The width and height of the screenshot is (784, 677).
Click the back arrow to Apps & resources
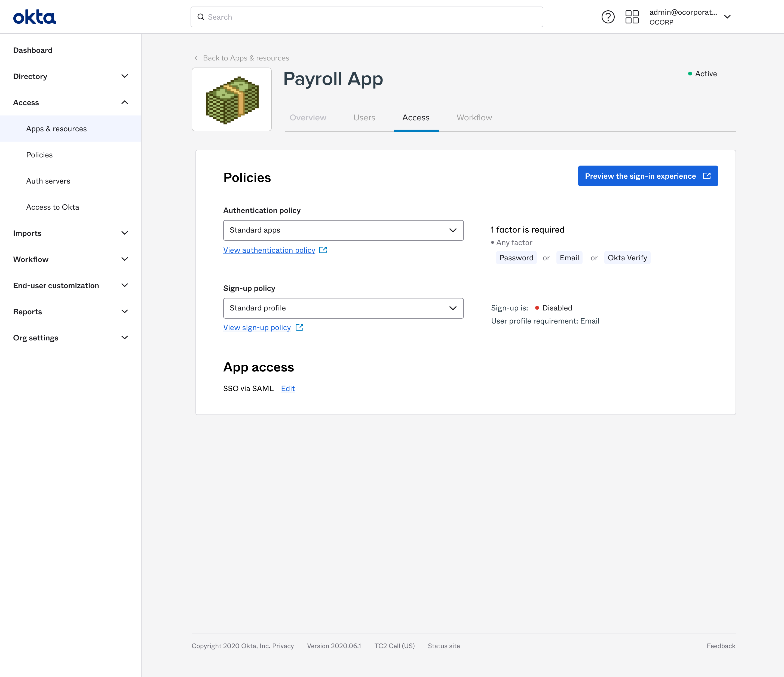click(198, 58)
